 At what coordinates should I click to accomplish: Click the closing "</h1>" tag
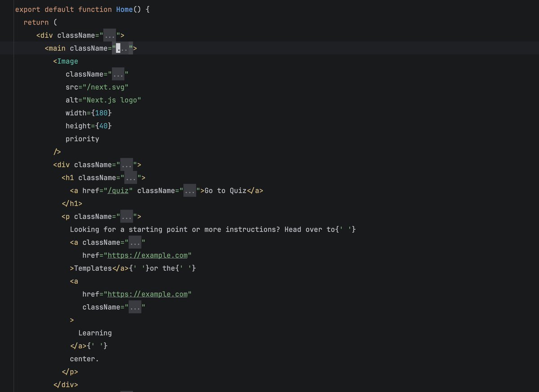coord(72,203)
